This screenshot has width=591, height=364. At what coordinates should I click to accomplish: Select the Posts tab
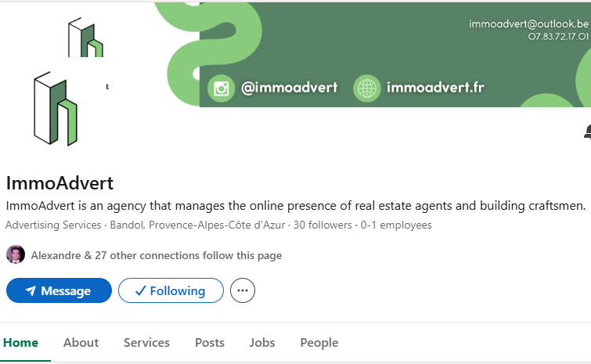click(209, 343)
